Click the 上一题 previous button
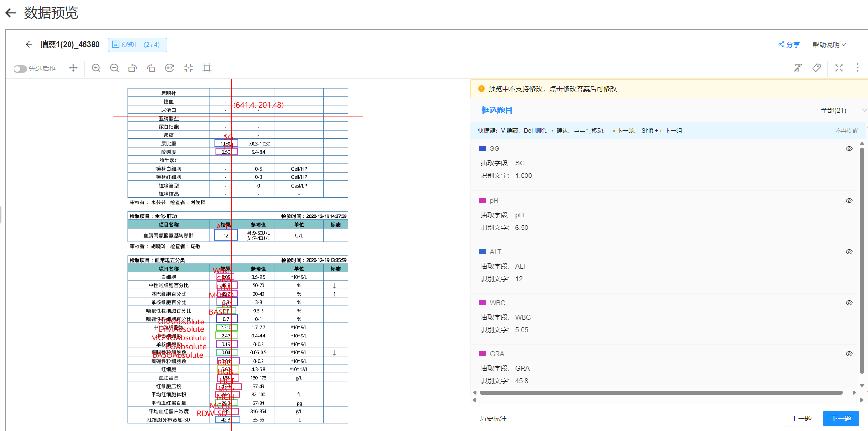 pos(801,418)
